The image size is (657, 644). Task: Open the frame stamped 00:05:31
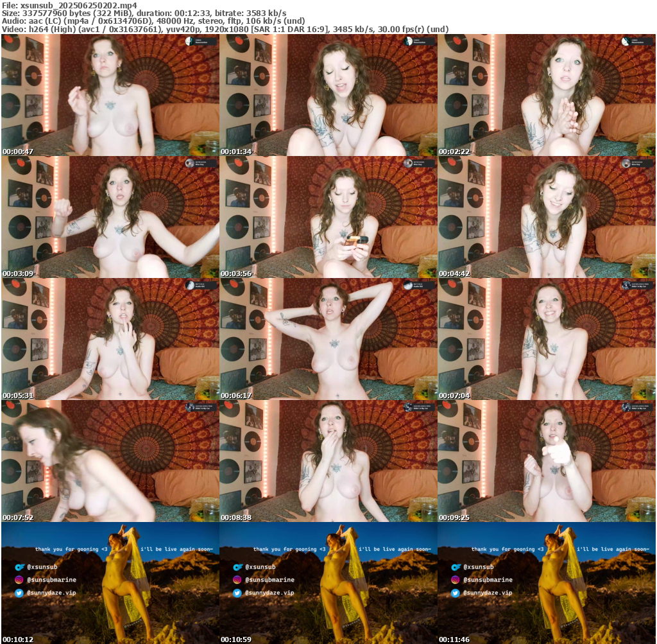tap(110, 339)
